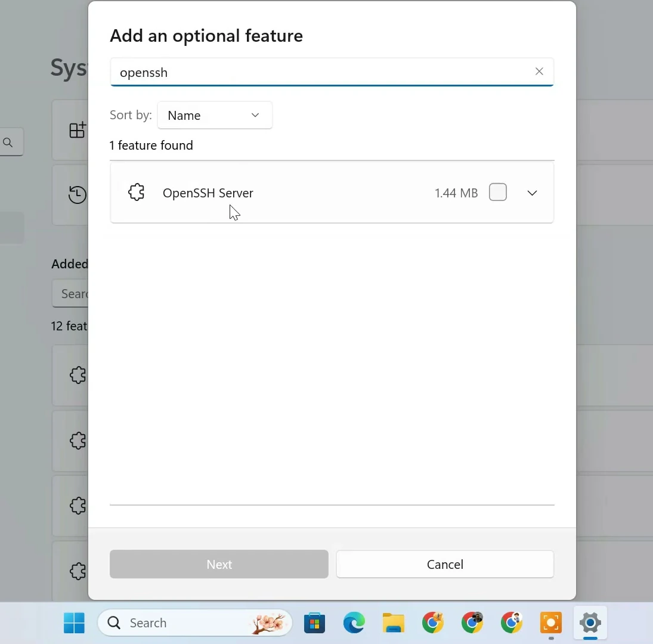The width and height of the screenshot is (653, 644).
Task: Click the 'Add an optional feature' heading
Action: tap(206, 36)
